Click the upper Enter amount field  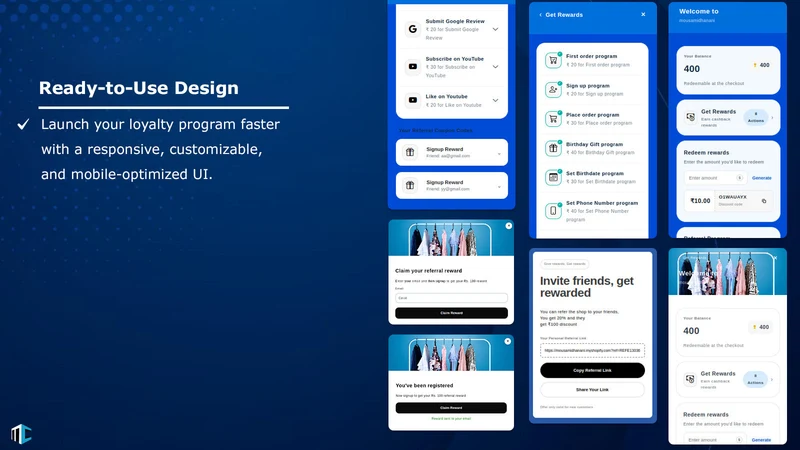click(715, 178)
